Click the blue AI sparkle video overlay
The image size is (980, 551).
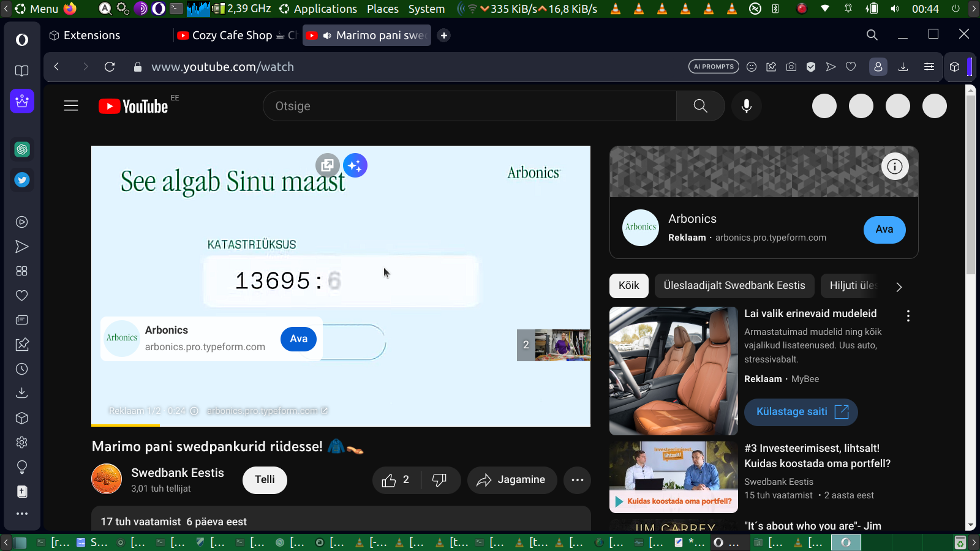[x=355, y=165]
